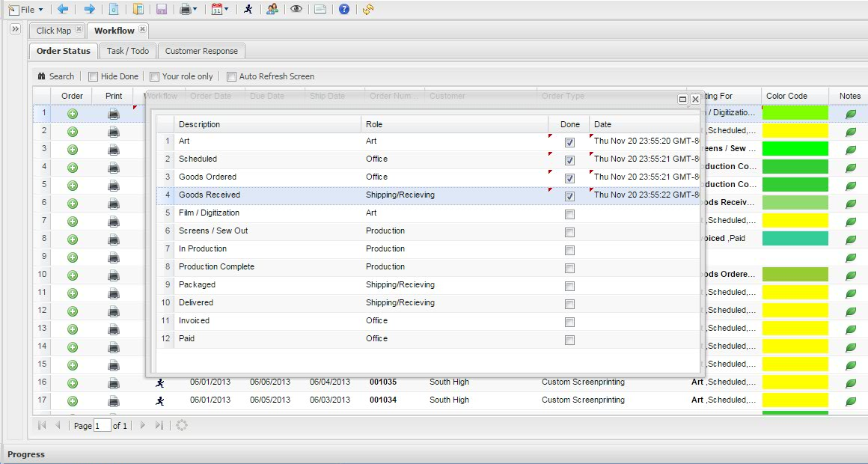Image resolution: width=868 pixels, height=464 pixels.
Task: Click the yellow refresh arrows toolbar icon
Action: [368, 9]
